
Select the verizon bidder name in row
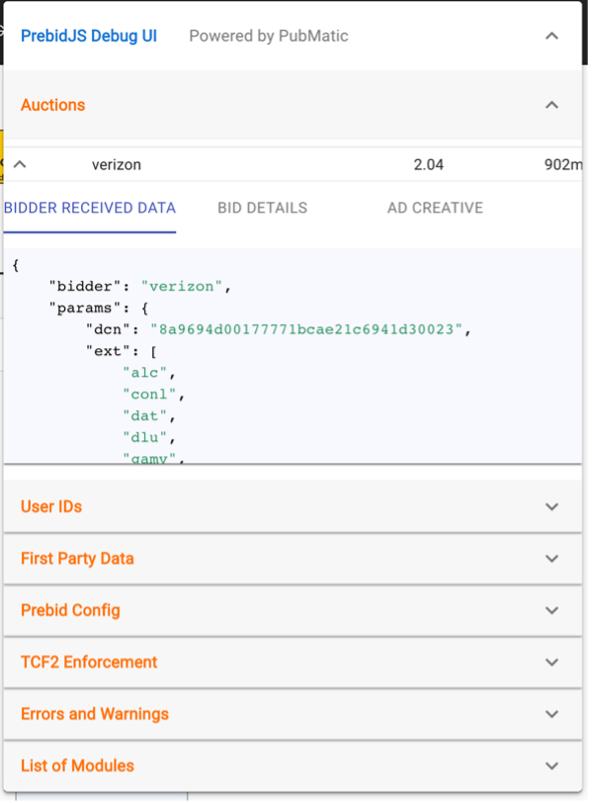[x=116, y=164]
